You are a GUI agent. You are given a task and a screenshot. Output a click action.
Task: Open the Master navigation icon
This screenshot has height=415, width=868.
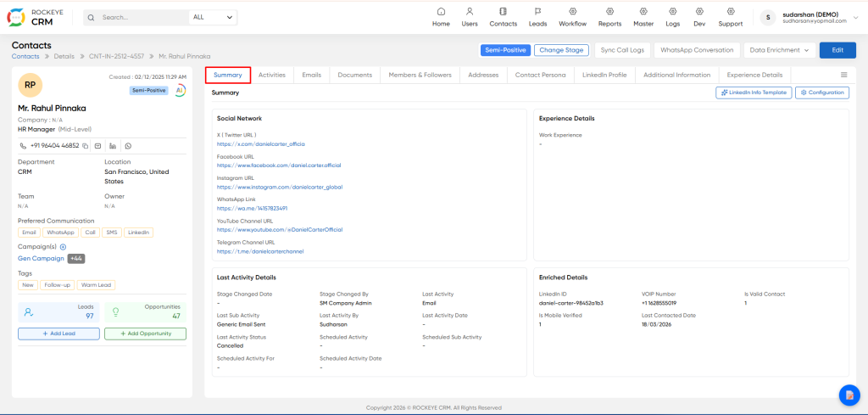coord(643,11)
